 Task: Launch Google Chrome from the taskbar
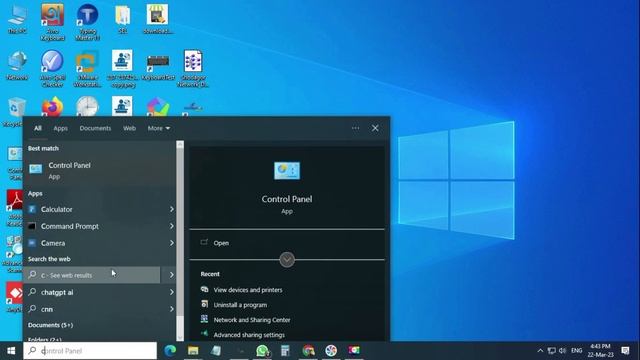point(309,351)
